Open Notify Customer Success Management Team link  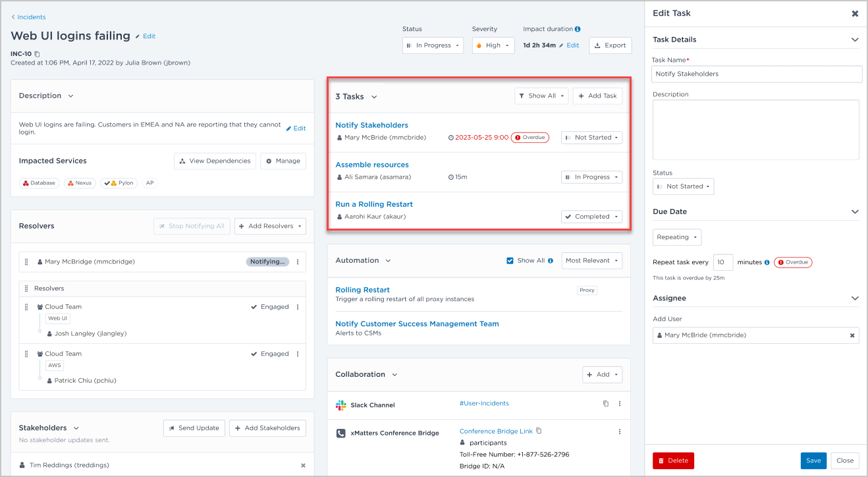pos(417,324)
